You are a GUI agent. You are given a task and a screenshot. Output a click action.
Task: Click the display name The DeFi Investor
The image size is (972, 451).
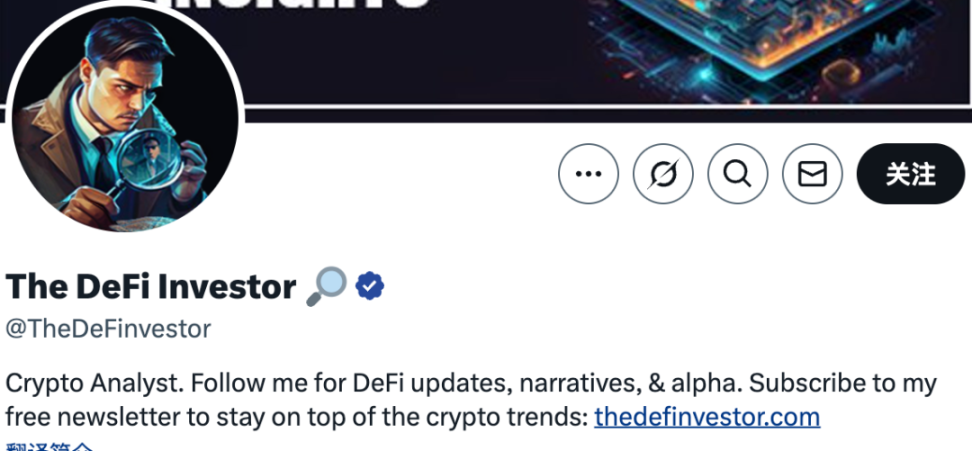point(151,287)
